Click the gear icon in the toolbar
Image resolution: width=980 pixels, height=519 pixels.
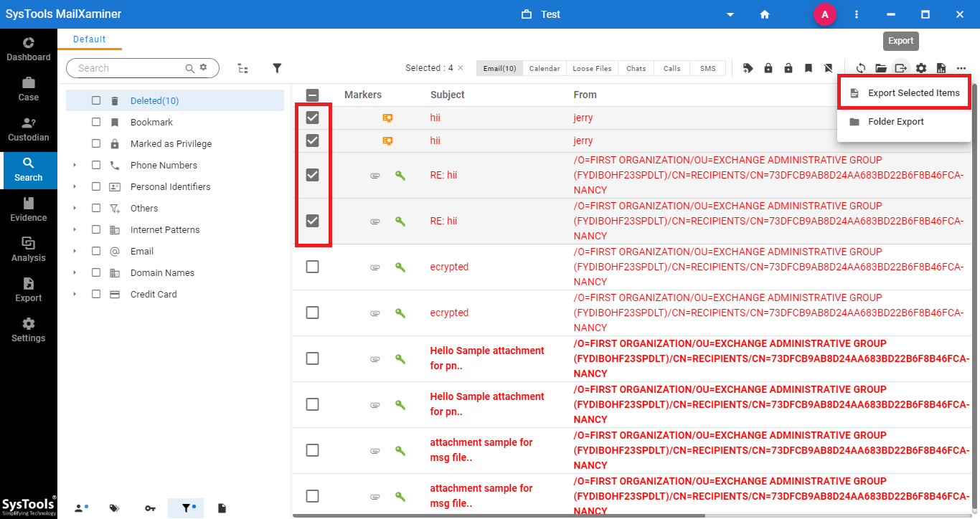[x=921, y=68]
